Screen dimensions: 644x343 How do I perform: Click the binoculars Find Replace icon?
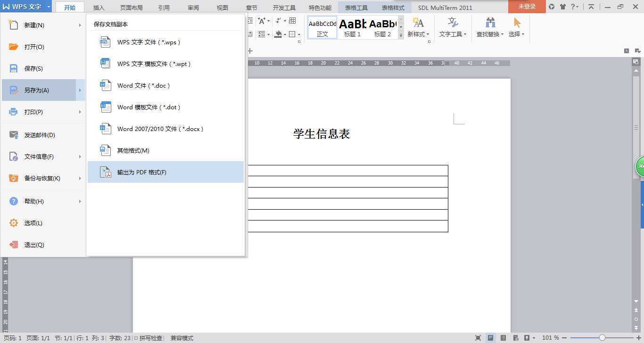point(490,23)
